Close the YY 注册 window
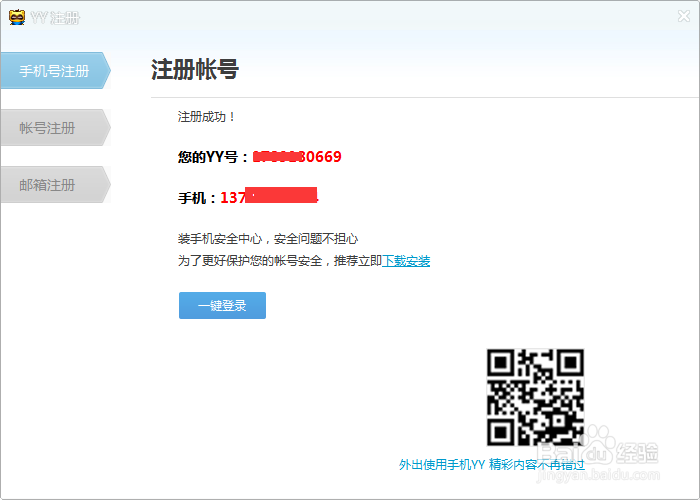 coord(683,17)
